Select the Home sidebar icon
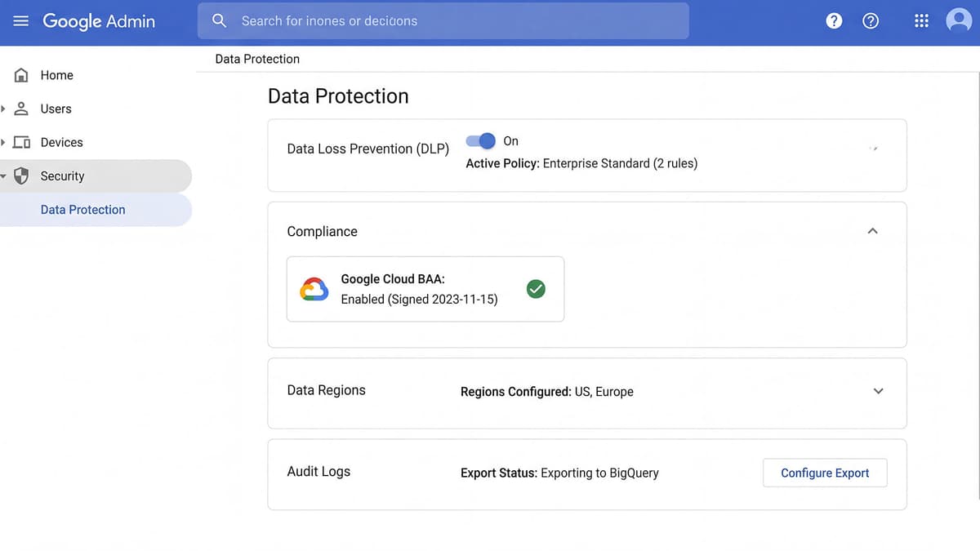Screen dimensions: 980x551 tap(20, 74)
